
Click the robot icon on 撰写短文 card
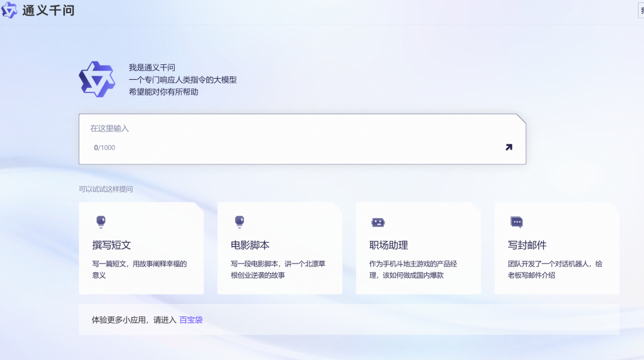[100, 222]
